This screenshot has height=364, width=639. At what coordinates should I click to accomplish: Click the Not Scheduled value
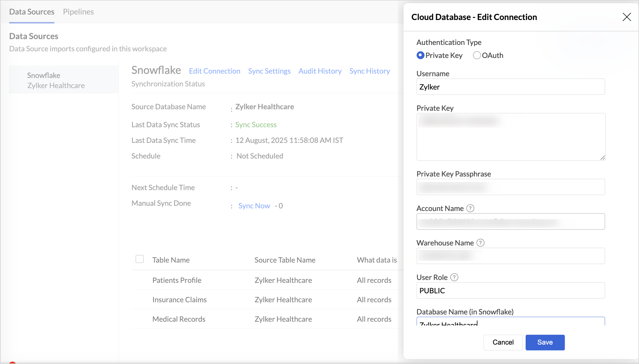tap(260, 156)
